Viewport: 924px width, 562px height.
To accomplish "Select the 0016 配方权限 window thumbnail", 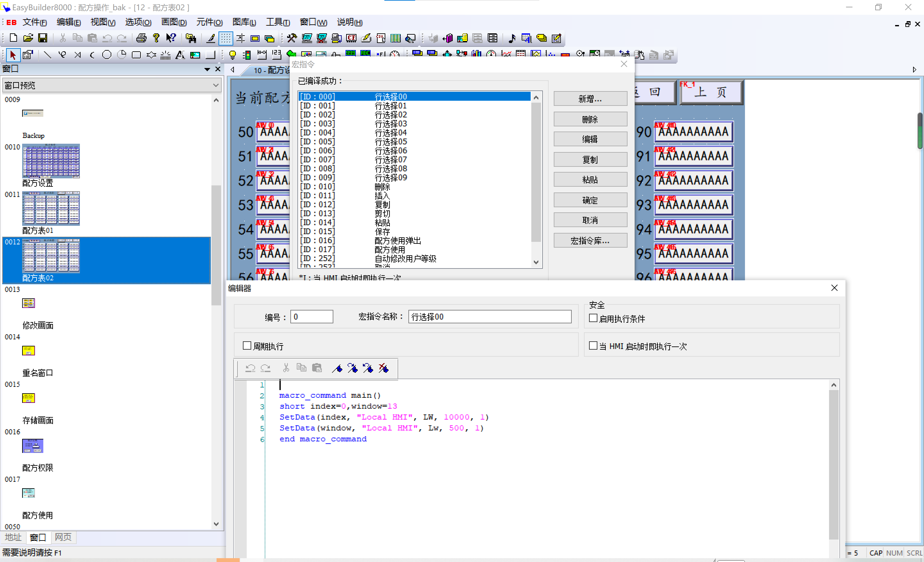I will (33, 446).
